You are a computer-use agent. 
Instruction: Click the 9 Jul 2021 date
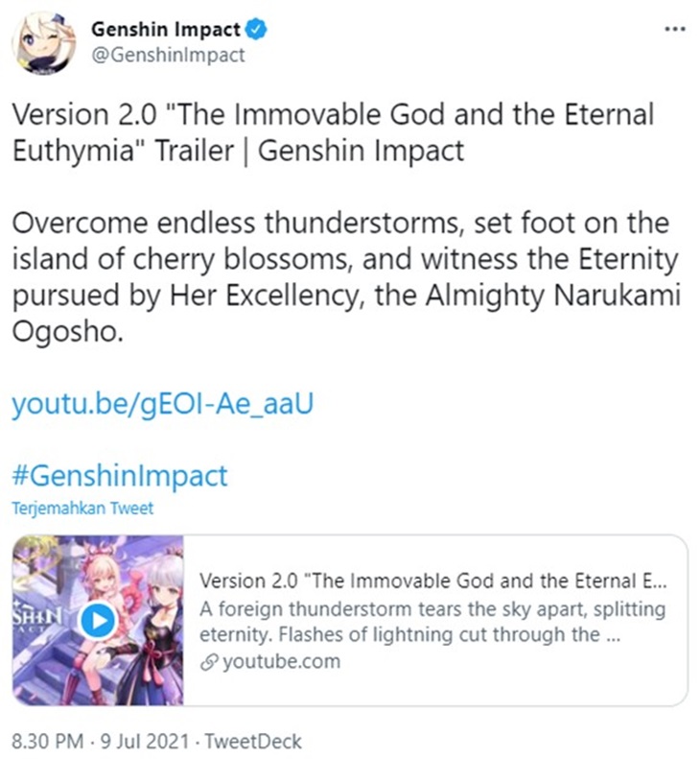coord(144,742)
